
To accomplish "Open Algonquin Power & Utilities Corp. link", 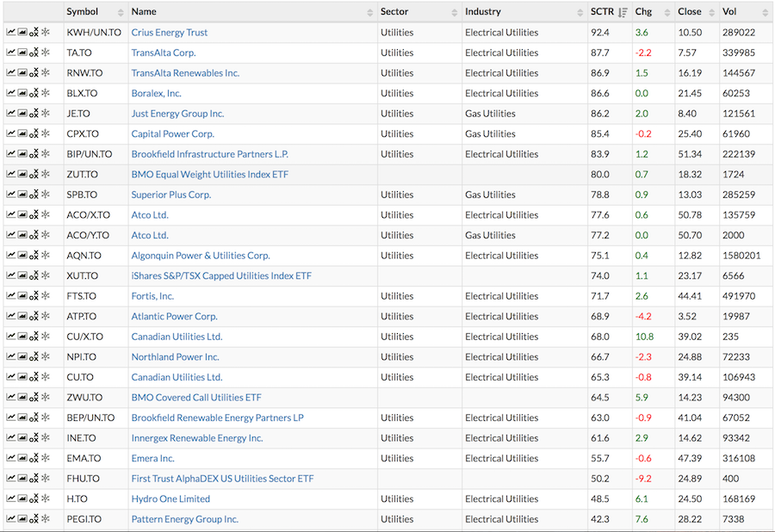I will (201, 256).
